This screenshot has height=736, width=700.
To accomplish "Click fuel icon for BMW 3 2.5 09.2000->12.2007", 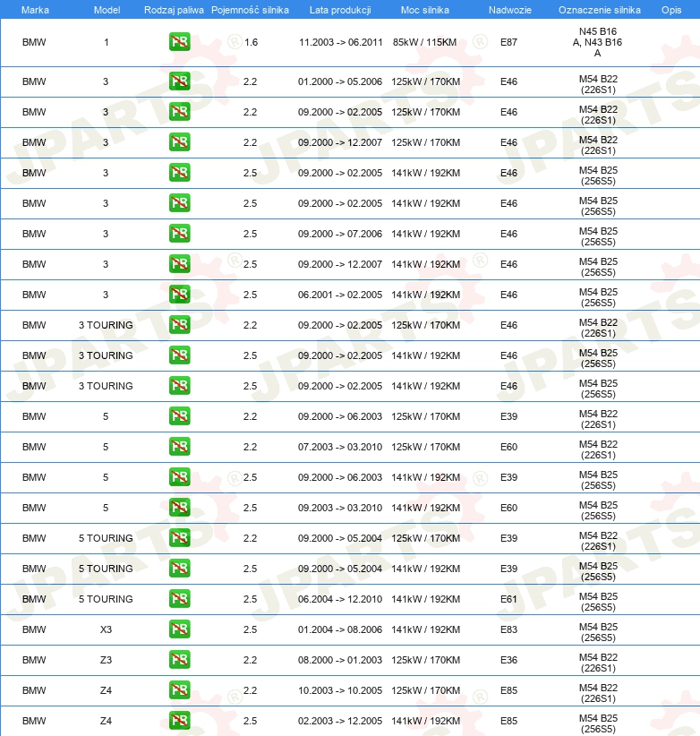I will (x=180, y=264).
